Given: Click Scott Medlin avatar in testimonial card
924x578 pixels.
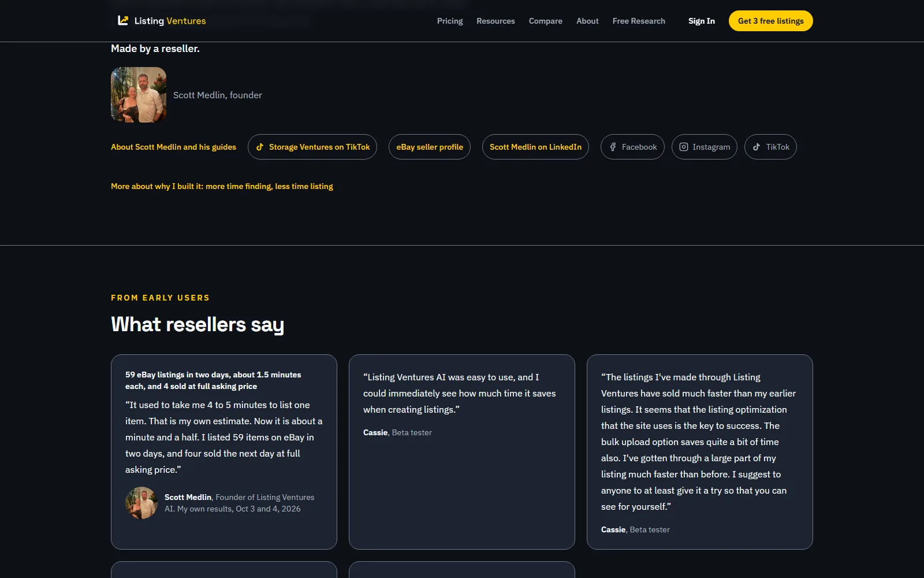Looking at the screenshot, I should (x=141, y=503).
